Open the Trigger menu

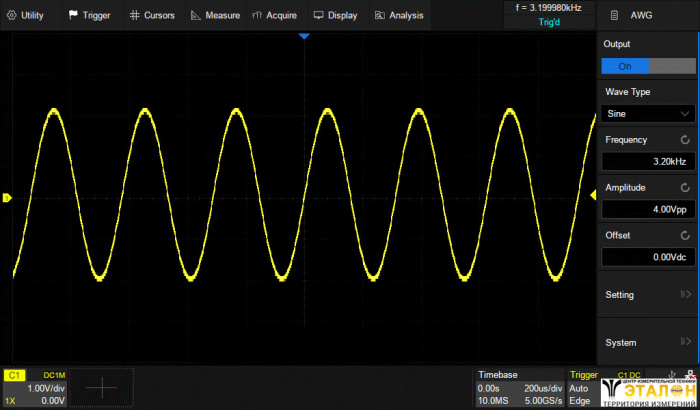pyautogui.click(x=89, y=15)
